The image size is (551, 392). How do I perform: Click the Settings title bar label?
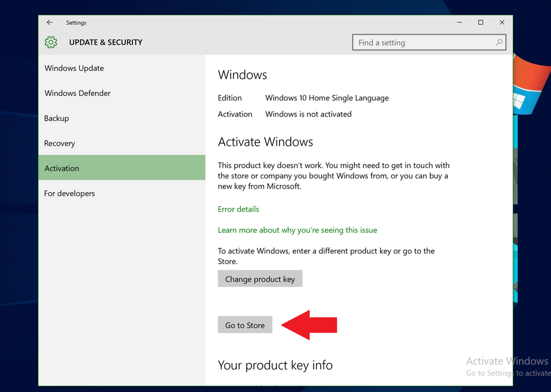pos(76,22)
